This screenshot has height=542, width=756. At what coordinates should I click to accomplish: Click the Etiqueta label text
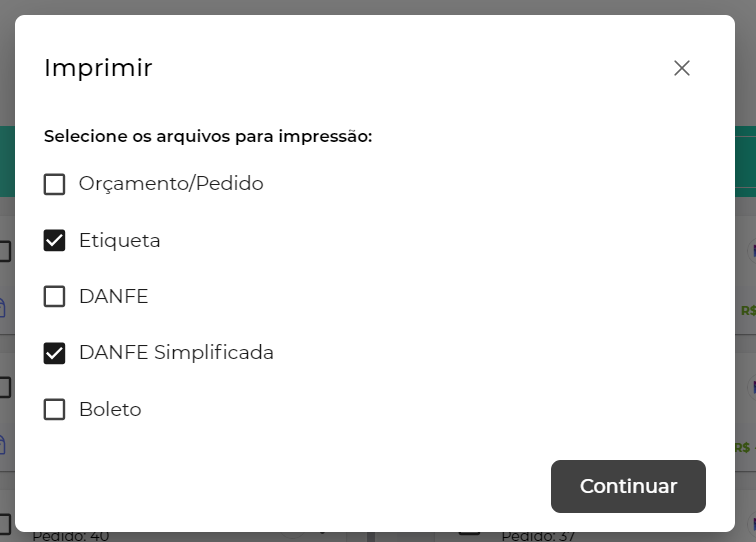[x=120, y=241]
